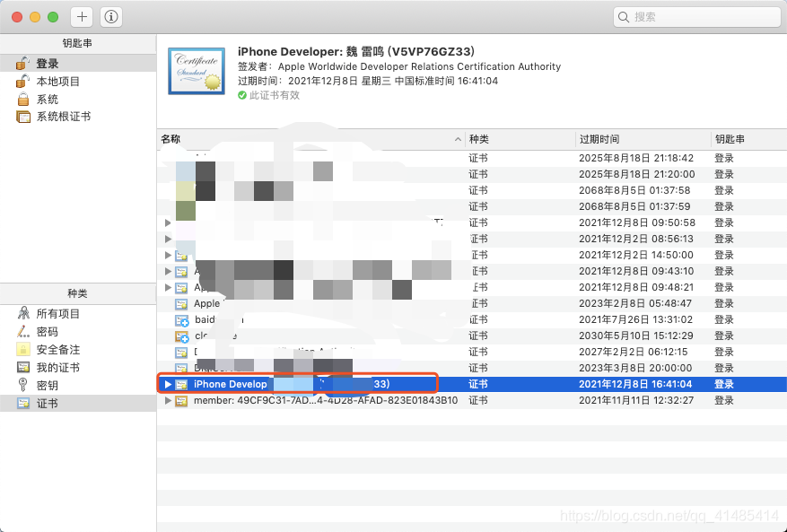Click expiry date 2030年5月10日 15:12:29
Image resolution: width=787 pixels, height=532 pixels.
[636, 336]
